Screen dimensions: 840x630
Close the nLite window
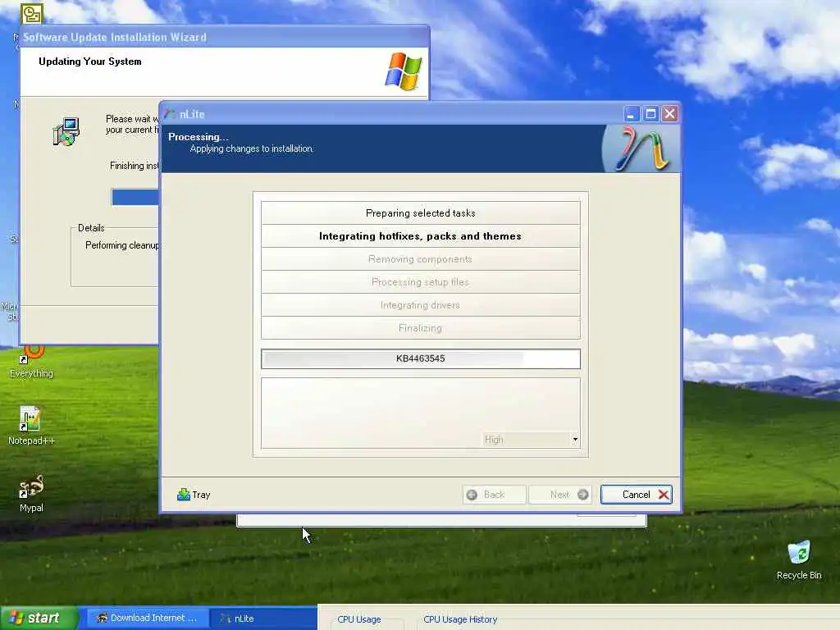669,113
